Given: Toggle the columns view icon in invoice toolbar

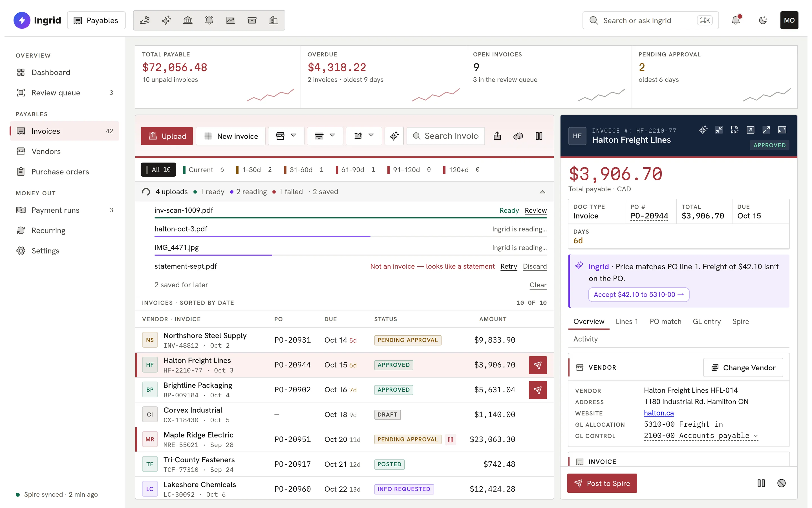Looking at the screenshot, I should point(539,136).
